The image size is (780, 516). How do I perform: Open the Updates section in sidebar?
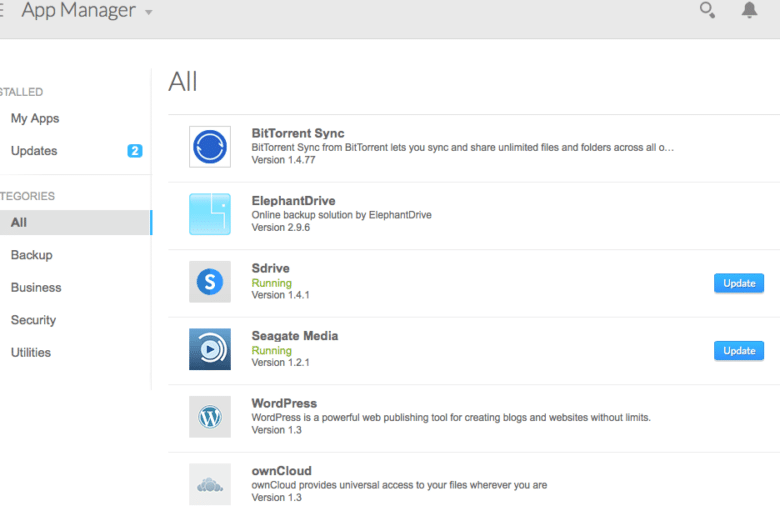point(34,151)
